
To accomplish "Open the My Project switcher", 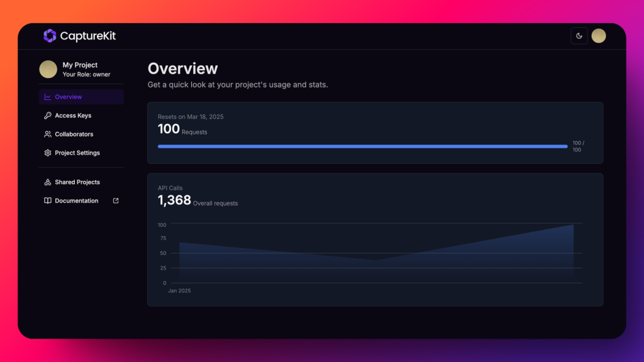I will point(80,69).
